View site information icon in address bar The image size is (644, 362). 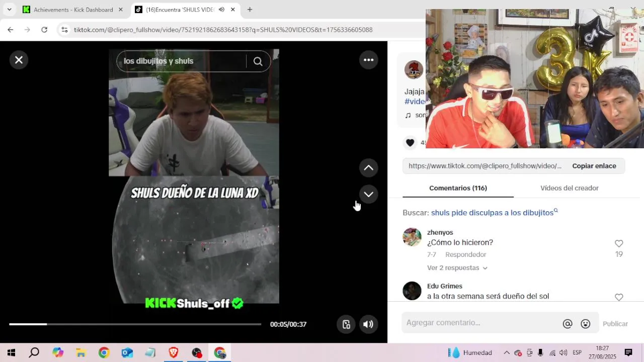[x=64, y=30]
